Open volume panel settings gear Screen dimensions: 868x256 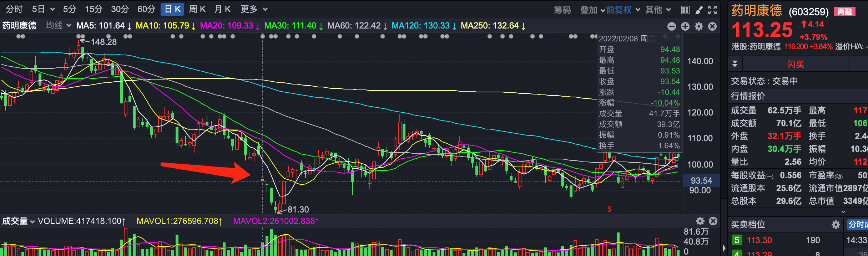tap(700, 221)
